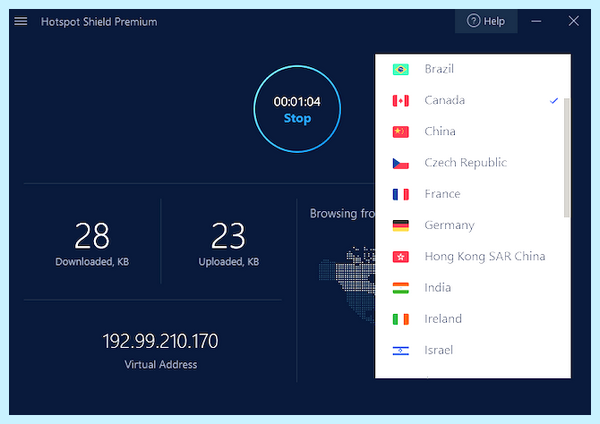600x424 pixels.
Task: Click the country list scrollbar thumb
Action: pos(567,158)
